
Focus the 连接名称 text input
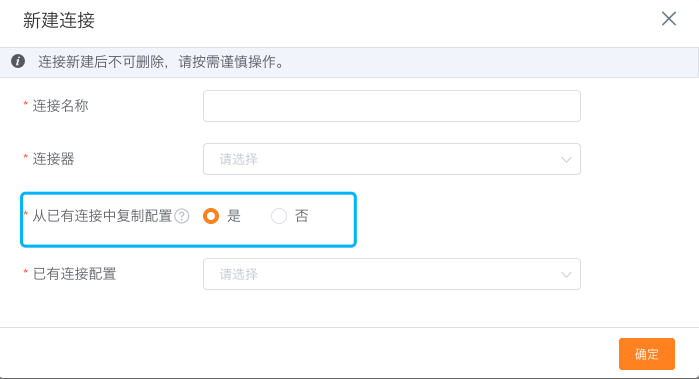(392, 106)
